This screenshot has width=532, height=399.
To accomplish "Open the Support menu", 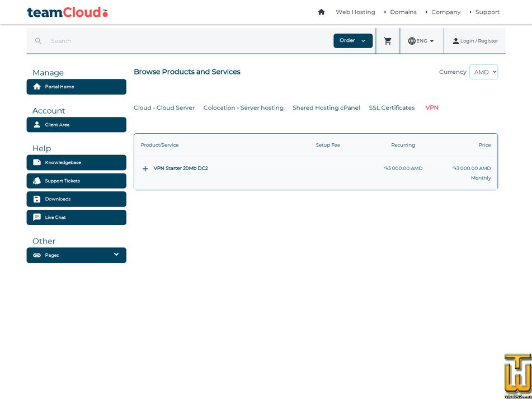I will click(487, 12).
